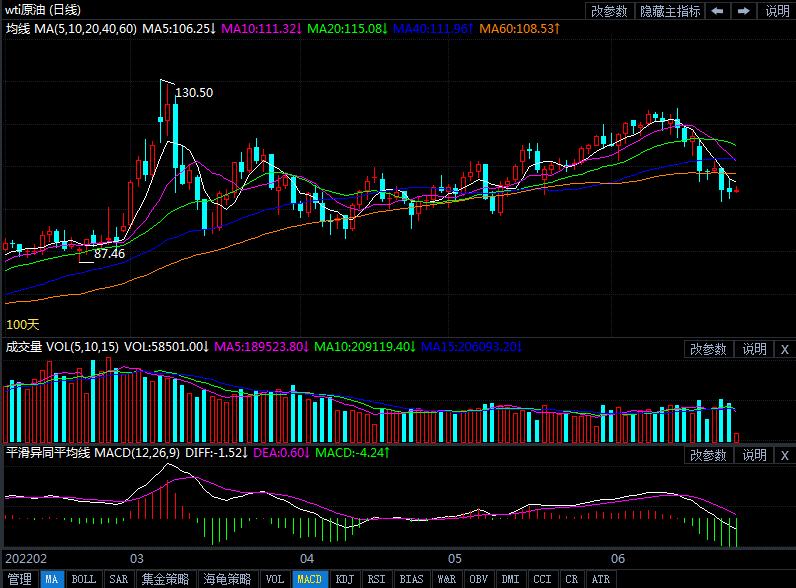Switch to the SAR indicator tab

[118, 579]
